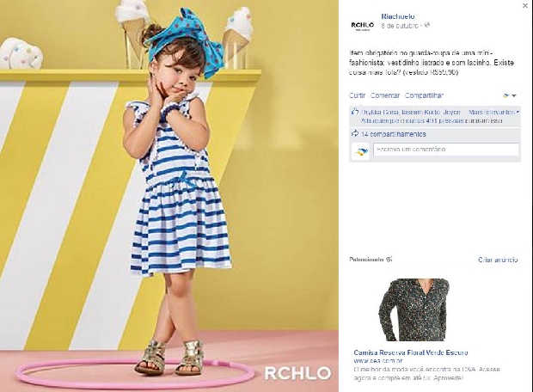
Task: Expand the Mais relevantes sorting dropdown
Action: (x=493, y=112)
